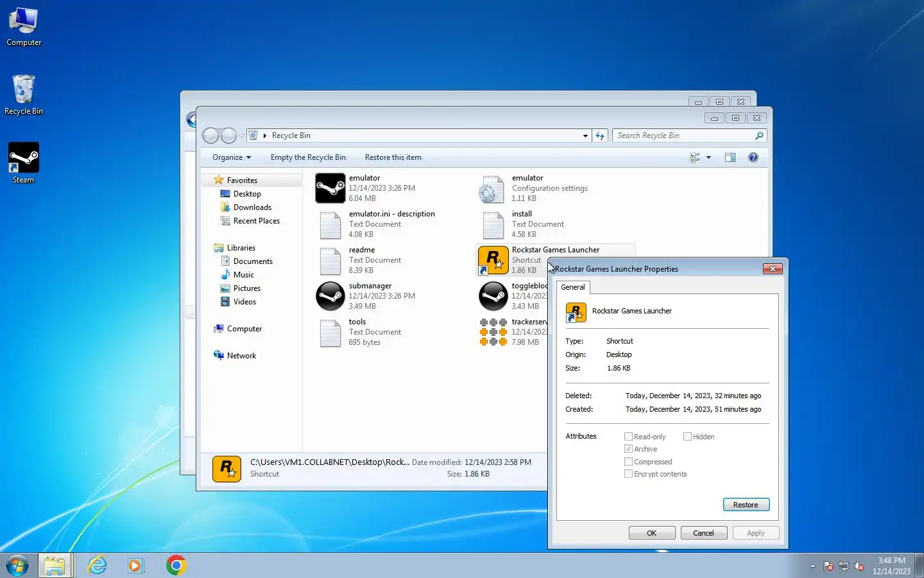
Task: Select Network in the navigation pane
Action: point(241,356)
